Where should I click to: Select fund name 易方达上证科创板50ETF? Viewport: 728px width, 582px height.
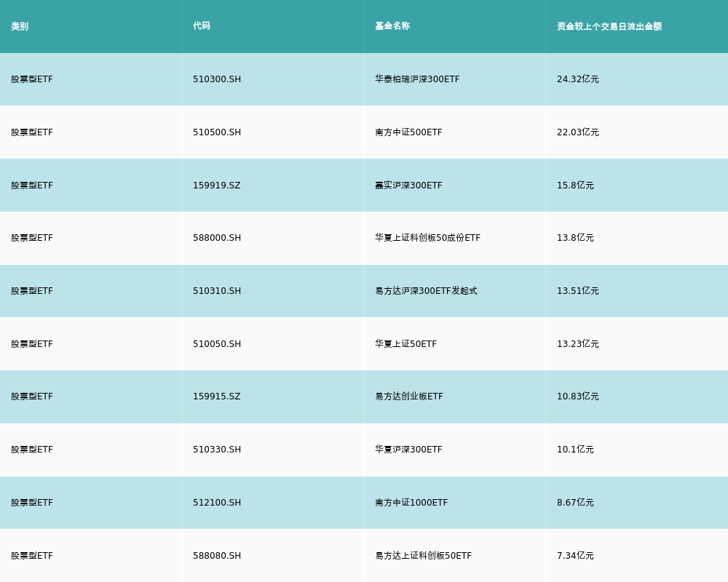pyautogui.click(x=424, y=556)
